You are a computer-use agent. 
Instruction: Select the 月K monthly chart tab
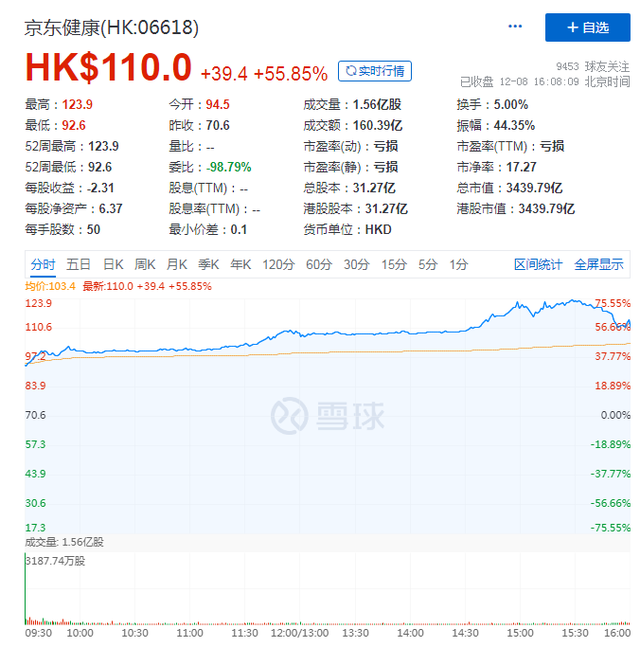click(x=177, y=264)
